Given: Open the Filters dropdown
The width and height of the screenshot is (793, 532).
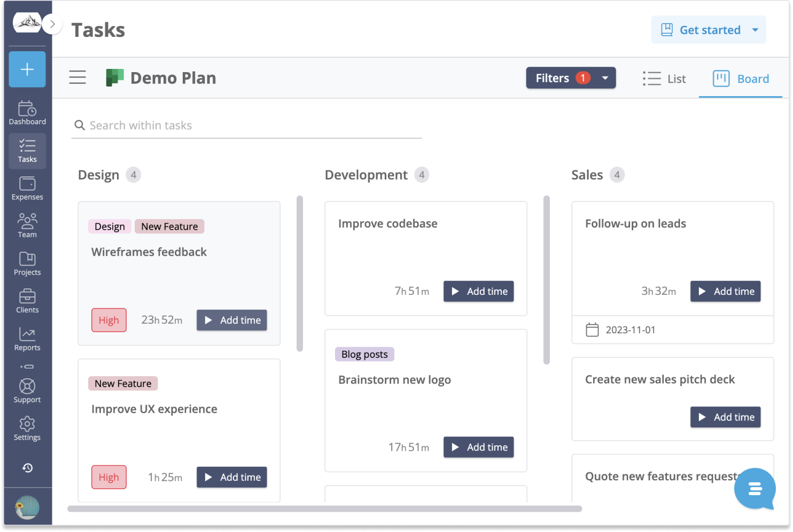Looking at the screenshot, I should coord(571,77).
